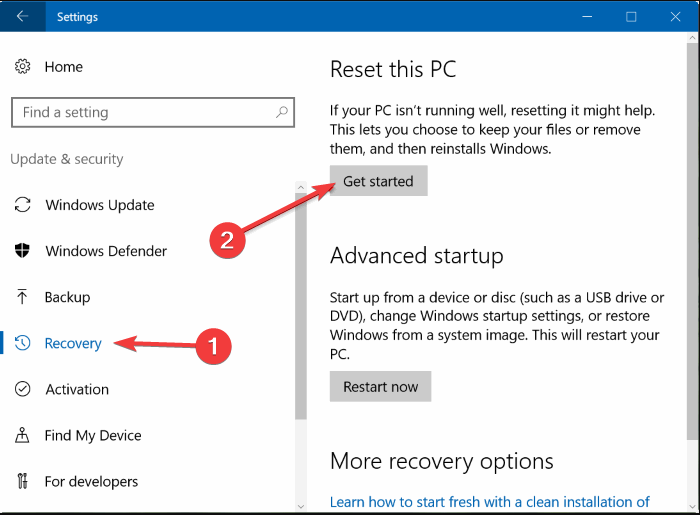The image size is (700, 515).
Task: Click the main pane scrollbar thumb
Action: 692,241
